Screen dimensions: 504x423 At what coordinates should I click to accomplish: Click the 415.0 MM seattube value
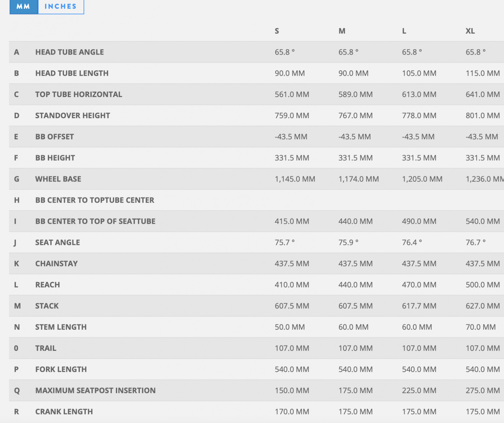pyautogui.click(x=292, y=221)
